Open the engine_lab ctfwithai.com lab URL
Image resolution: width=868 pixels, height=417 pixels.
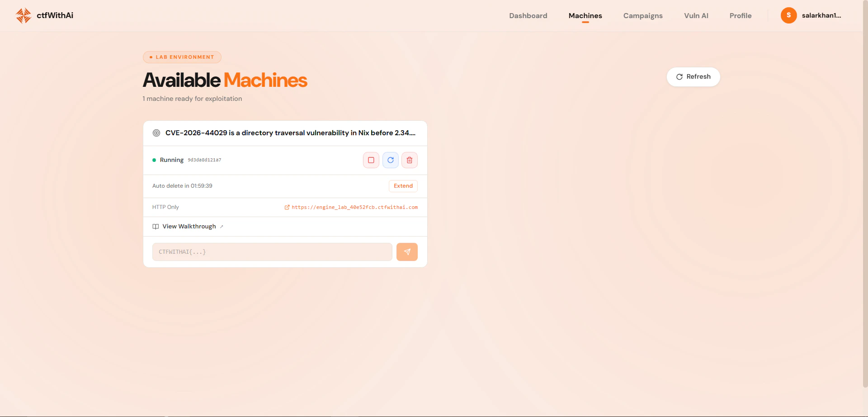tap(354, 207)
